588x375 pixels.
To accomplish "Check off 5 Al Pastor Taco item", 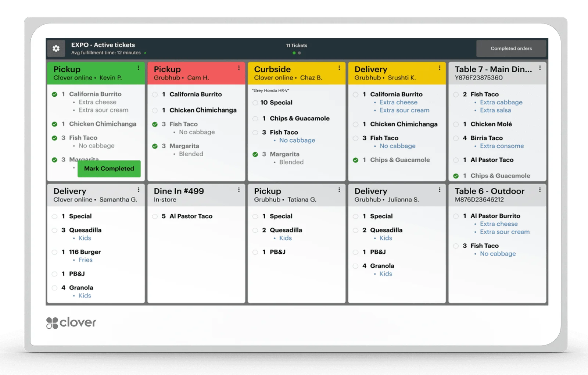I will click(155, 217).
